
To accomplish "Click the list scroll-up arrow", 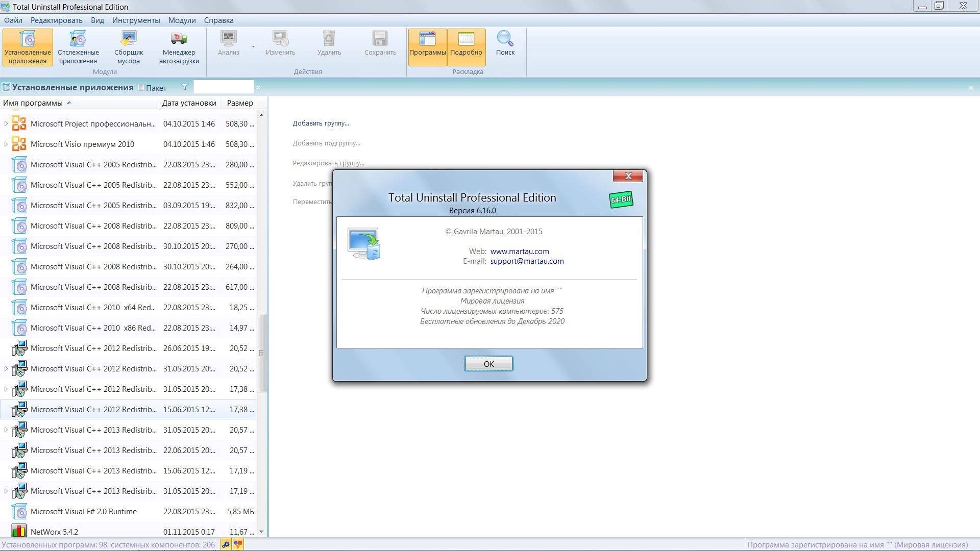I will (x=261, y=115).
